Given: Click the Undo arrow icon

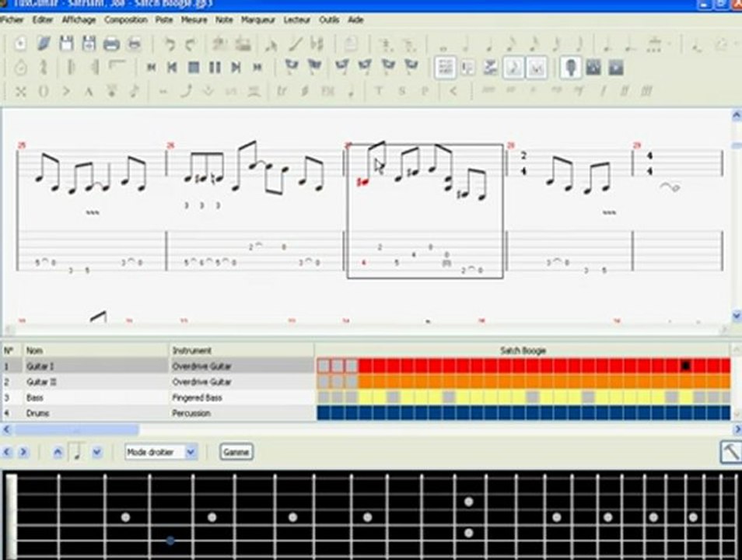Looking at the screenshot, I should [x=170, y=44].
